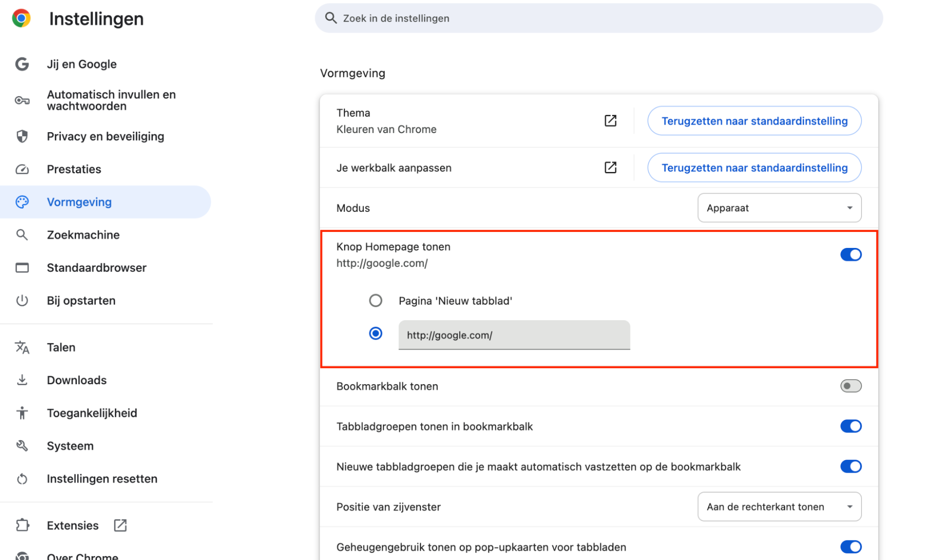Click the Bij opstarten power icon
The height and width of the screenshot is (560, 937).
coord(22,300)
